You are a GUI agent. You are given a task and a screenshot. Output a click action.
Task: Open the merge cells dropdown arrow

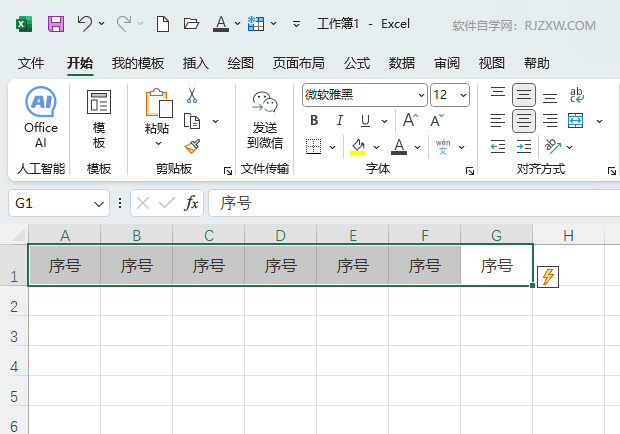pos(599,121)
